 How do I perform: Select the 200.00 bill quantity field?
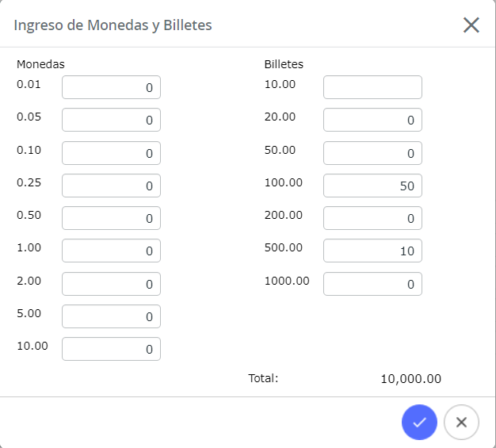tap(372, 219)
